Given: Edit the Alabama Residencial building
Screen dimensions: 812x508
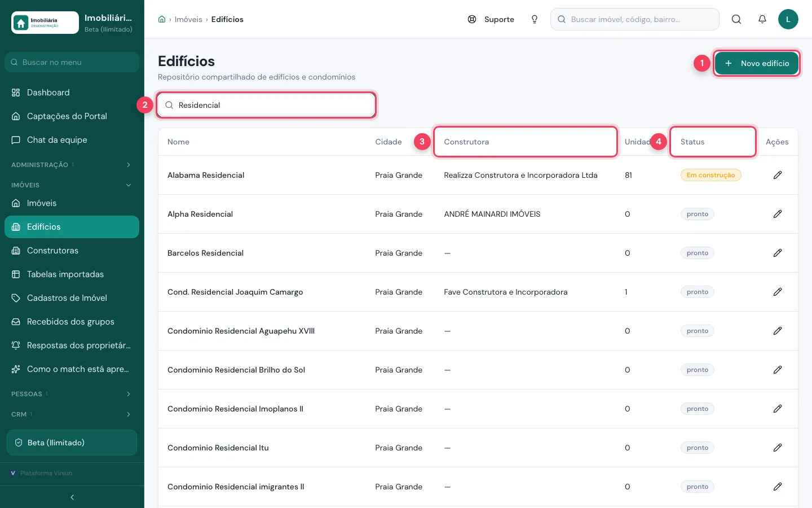Looking at the screenshot, I should point(778,175).
